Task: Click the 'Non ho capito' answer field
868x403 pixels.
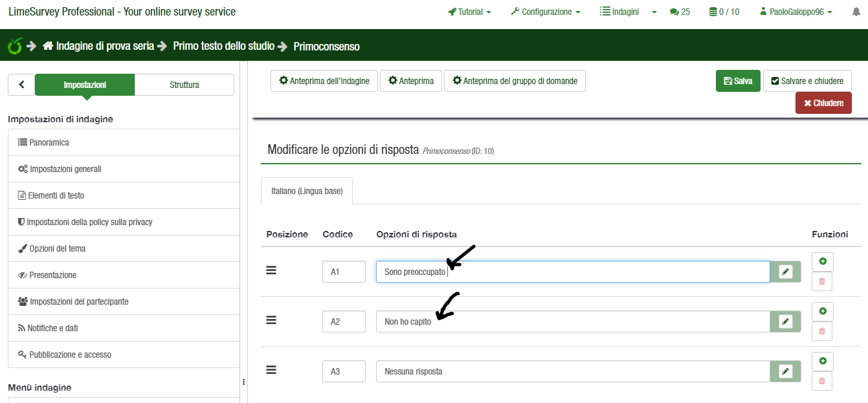Action: click(572, 321)
